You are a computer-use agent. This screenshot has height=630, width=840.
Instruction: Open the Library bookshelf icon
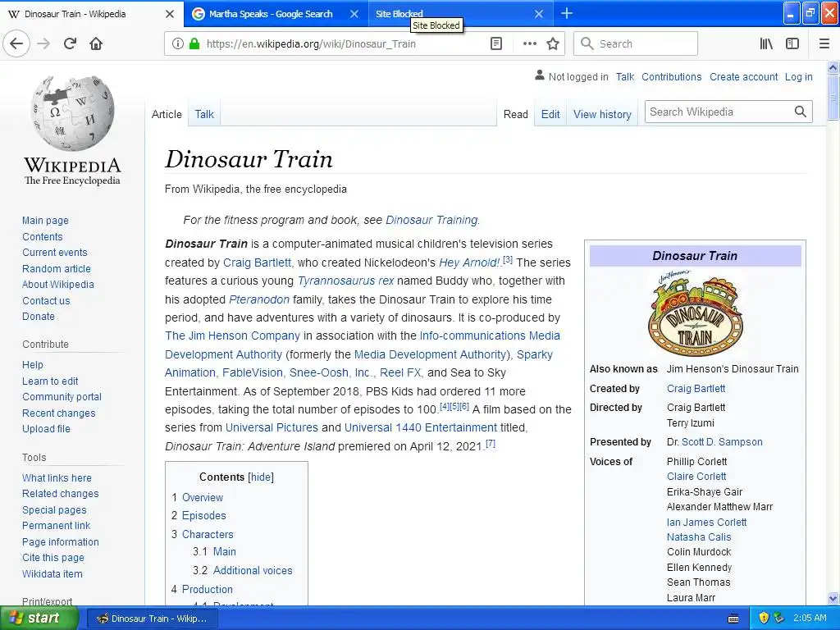(766, 43)
